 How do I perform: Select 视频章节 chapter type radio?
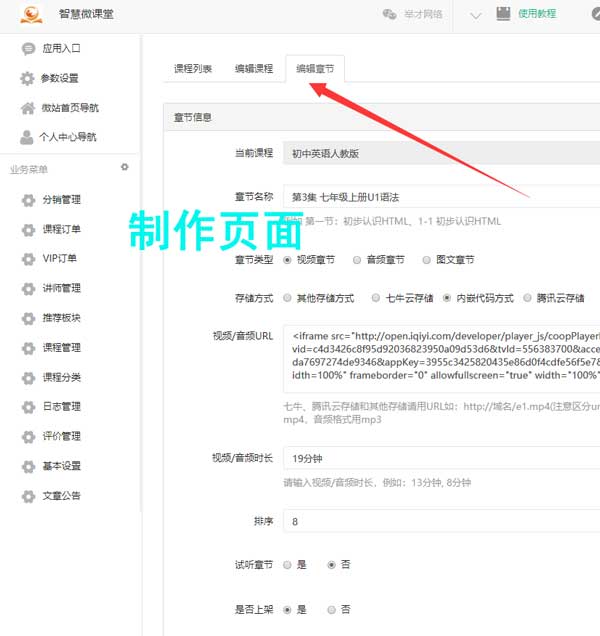pyautogui.click(x=287, y=260)
